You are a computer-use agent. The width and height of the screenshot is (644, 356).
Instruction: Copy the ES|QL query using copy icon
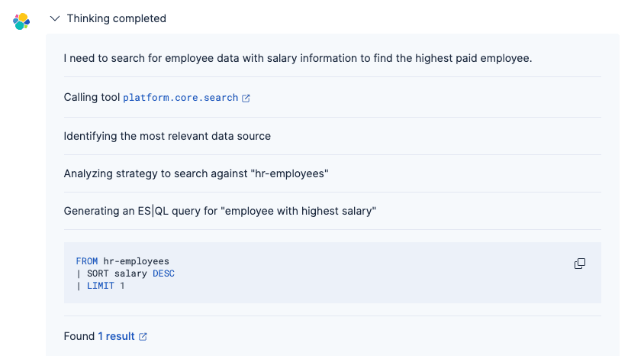coord(580,264)
